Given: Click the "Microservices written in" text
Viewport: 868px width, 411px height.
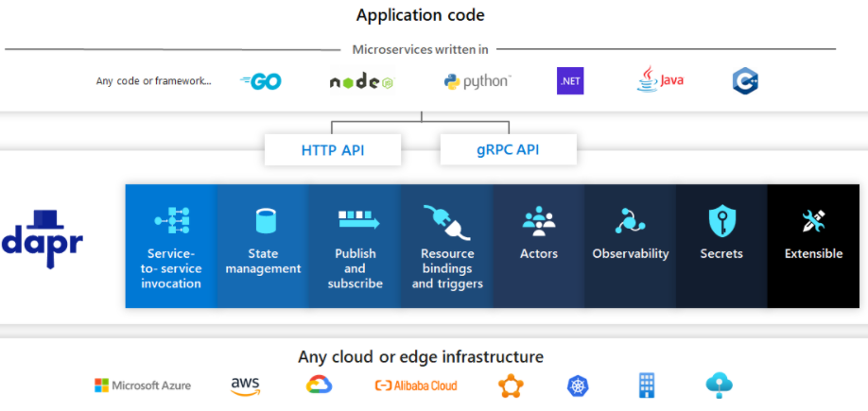Looking at the screenshot, I should [x=420, y=50].
